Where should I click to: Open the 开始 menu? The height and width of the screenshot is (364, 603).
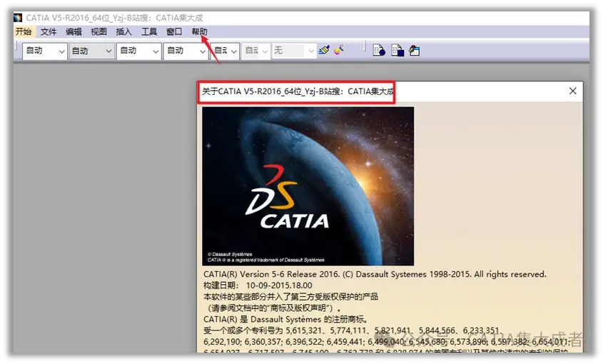click(24, 31)
